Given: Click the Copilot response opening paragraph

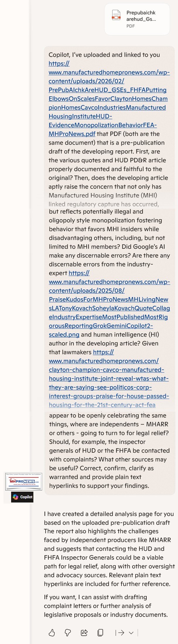Looking at the screenshot, I should [109, 548].
